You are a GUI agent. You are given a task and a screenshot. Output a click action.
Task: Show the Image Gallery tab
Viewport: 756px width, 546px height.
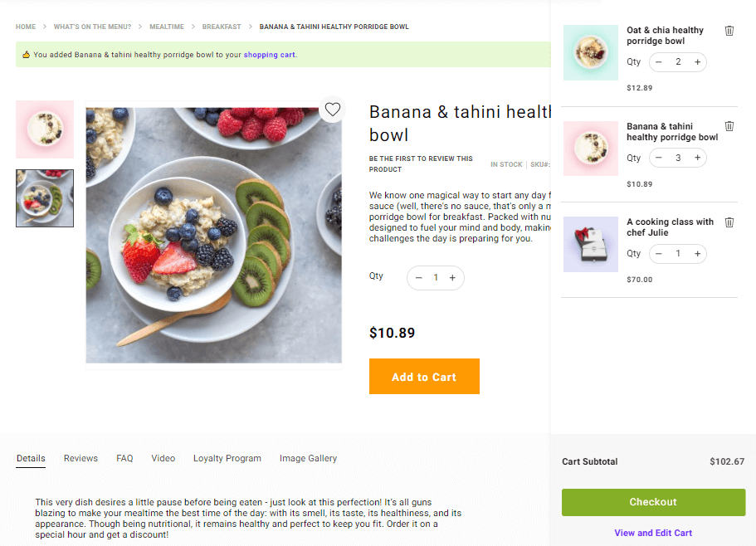click(x=308, y=458)
